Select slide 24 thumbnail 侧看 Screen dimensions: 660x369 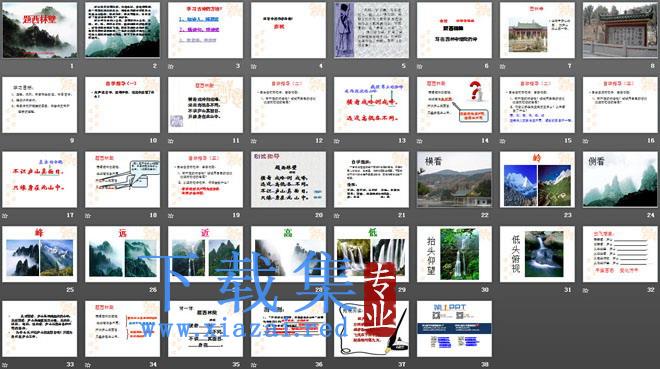pos(620,179)
